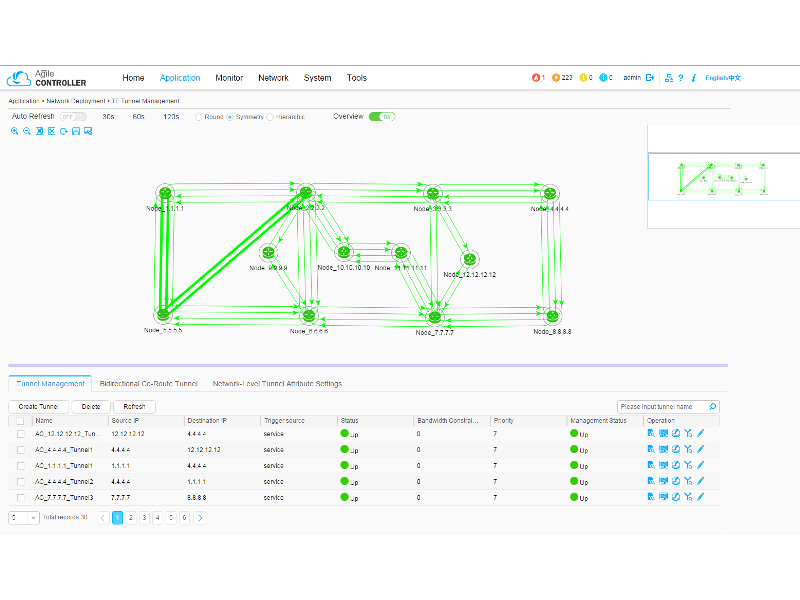Image resolution: width=800 pixels, height=600 pixels.
Task: Select Node_1.1.1.1 in the topology
Action: click(x=165, y=193)
